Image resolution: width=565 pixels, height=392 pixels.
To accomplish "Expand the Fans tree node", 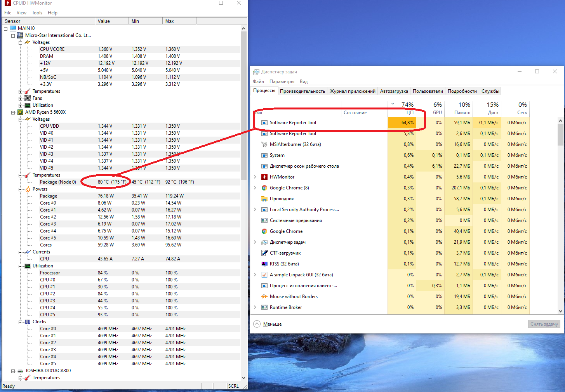I will [20, 98].
